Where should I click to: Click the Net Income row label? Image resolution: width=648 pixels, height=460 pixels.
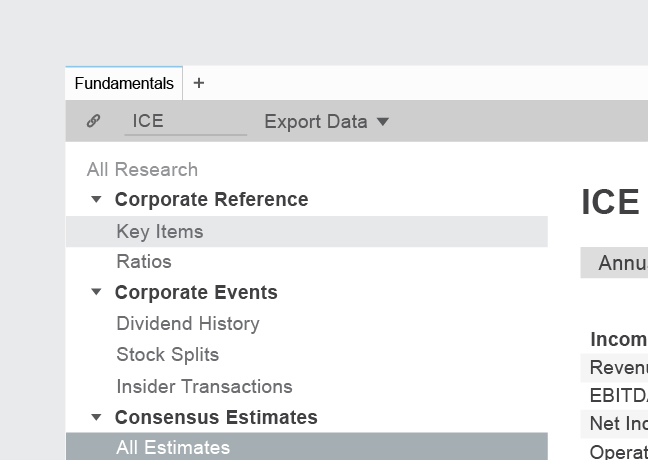click(618, 424)
